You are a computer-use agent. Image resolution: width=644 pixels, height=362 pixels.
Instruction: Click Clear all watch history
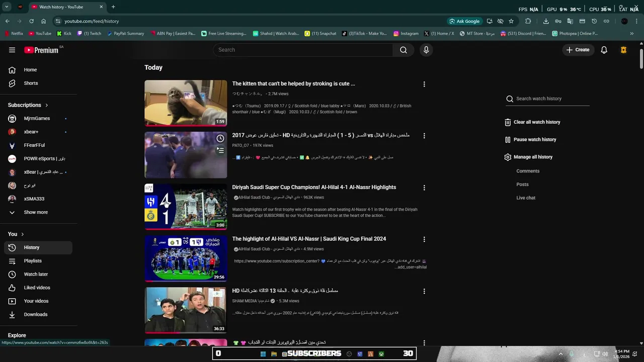click(532, 122)
